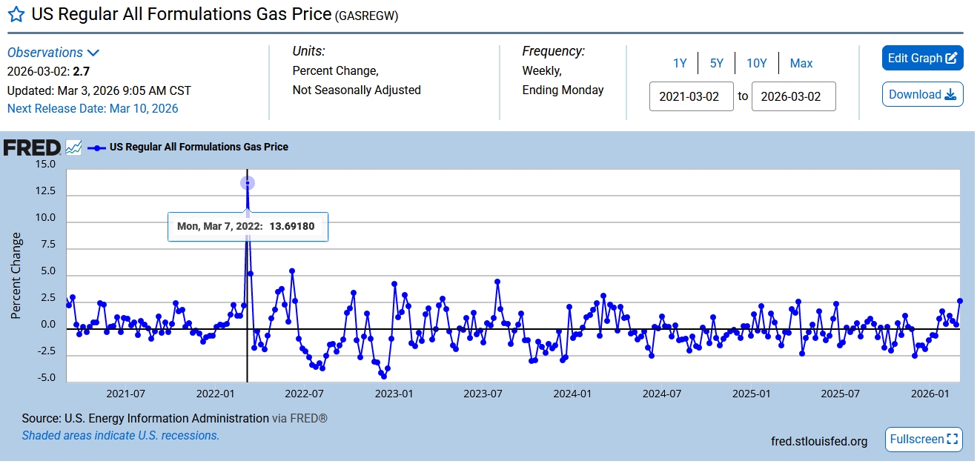Select the Max date range

(x=801, y=64)
